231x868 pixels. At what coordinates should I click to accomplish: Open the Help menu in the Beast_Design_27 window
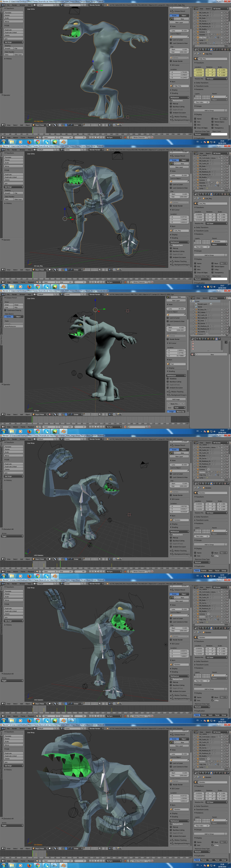click(x=29, y=5)
